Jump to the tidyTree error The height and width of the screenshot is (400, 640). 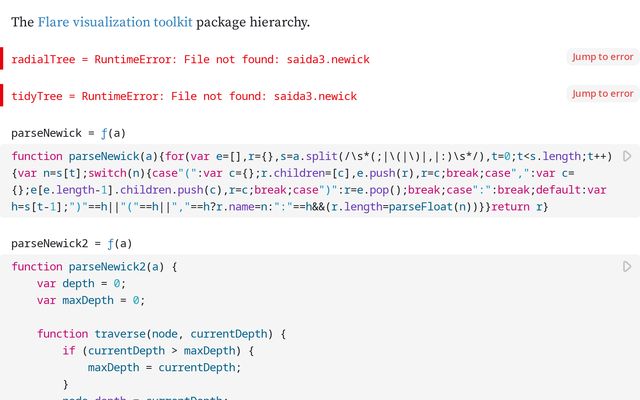pos(602,94)
